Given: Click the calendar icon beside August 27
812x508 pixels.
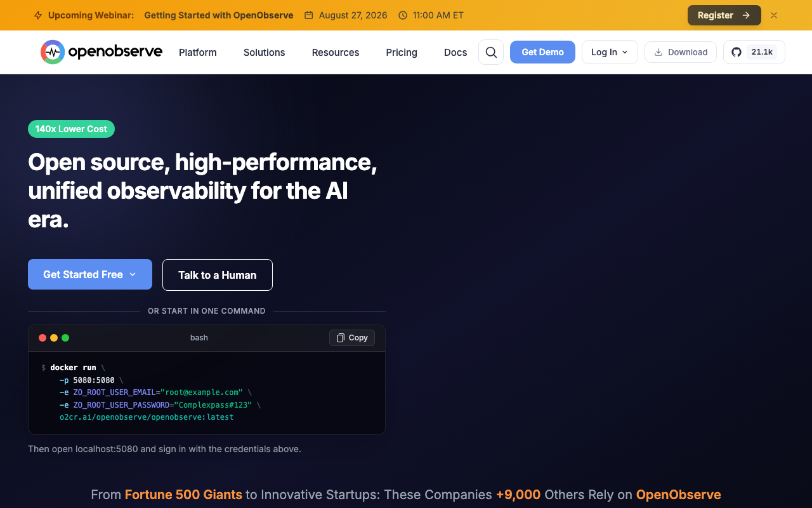Looking at the screenshot, I should (x=309, y=15).
